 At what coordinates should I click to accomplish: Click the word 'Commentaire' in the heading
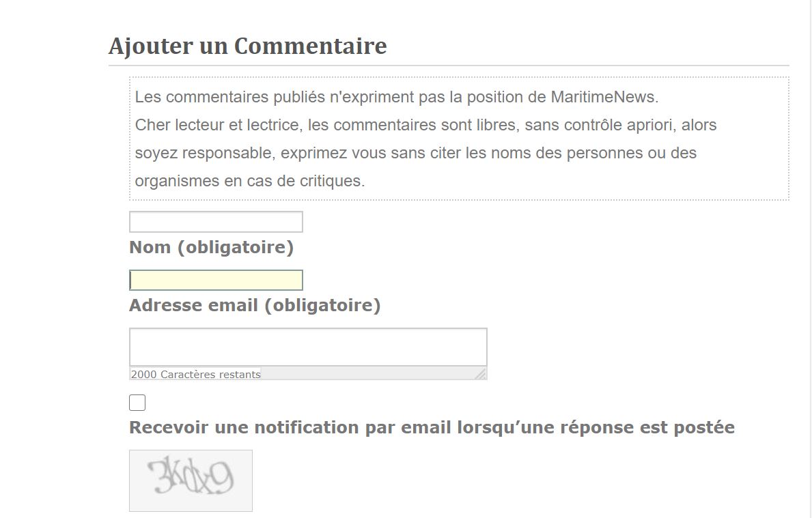(310, 46)
